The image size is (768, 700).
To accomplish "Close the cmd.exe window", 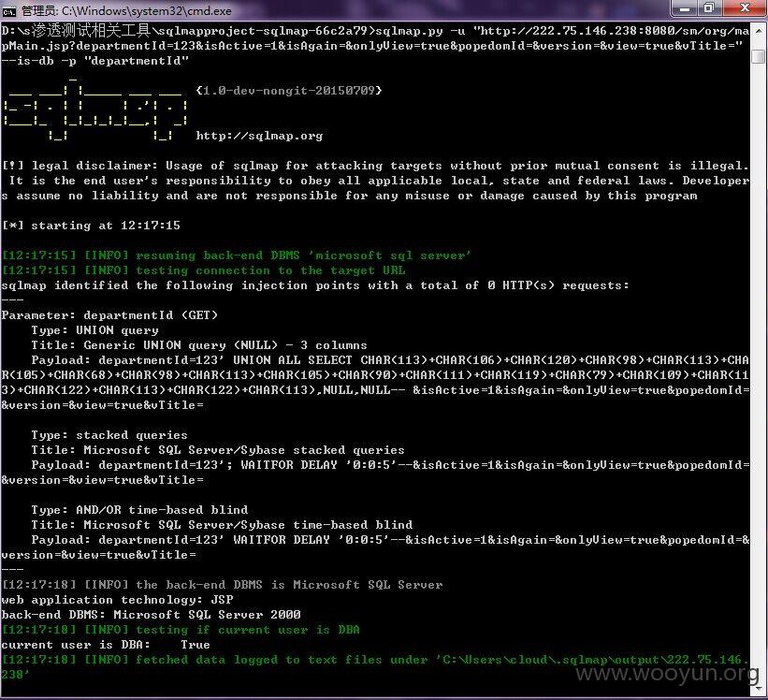I will pos(745,8).
